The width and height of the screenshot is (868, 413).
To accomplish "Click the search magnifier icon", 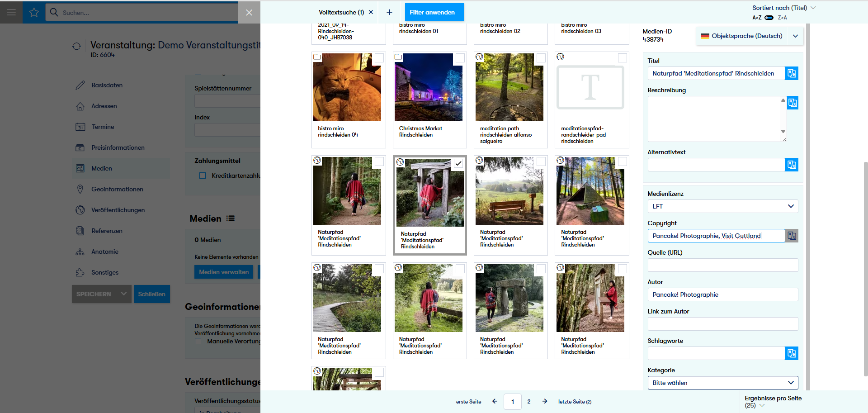I will point(54,12).
